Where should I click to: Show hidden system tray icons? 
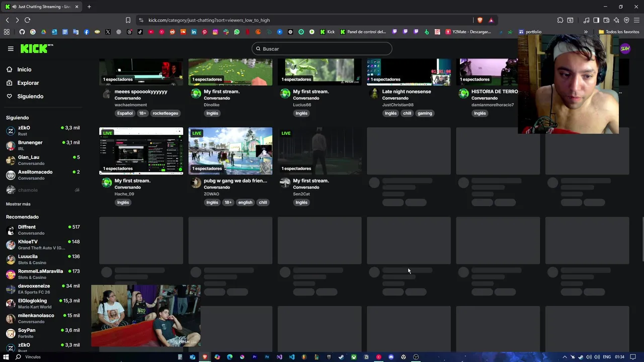[565, 357]
